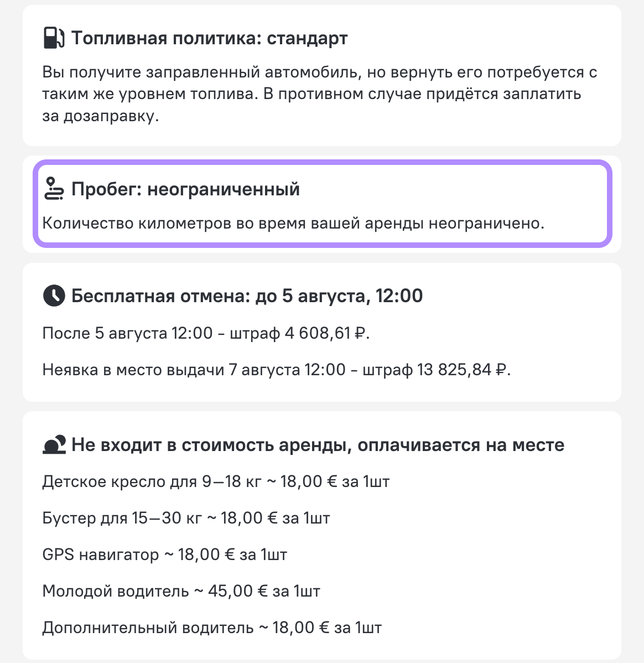Select the 'Бустер для 15—30 кг' line
The height and width of the screenshot is (663, 644).
click(x=185, y=518)
